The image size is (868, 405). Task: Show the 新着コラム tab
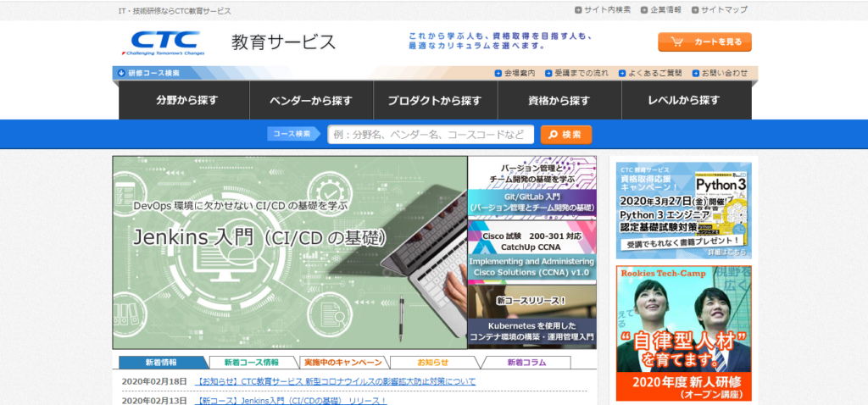(x=526, y=363)
